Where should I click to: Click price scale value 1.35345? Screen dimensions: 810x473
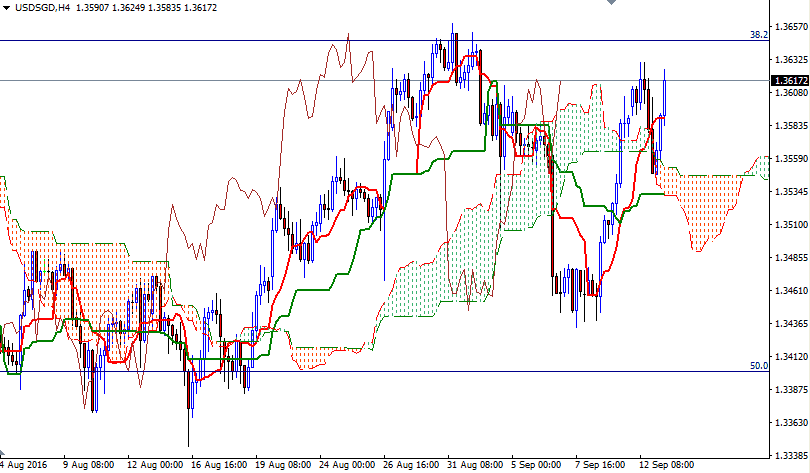pyautogui.click(x=791, y=192)
